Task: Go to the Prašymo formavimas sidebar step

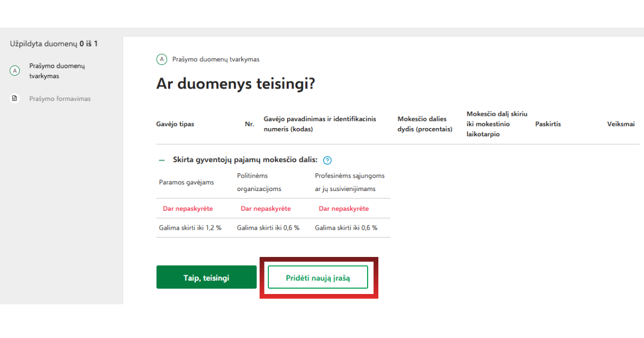Action: pyautogui.click(x=60, y=99)
